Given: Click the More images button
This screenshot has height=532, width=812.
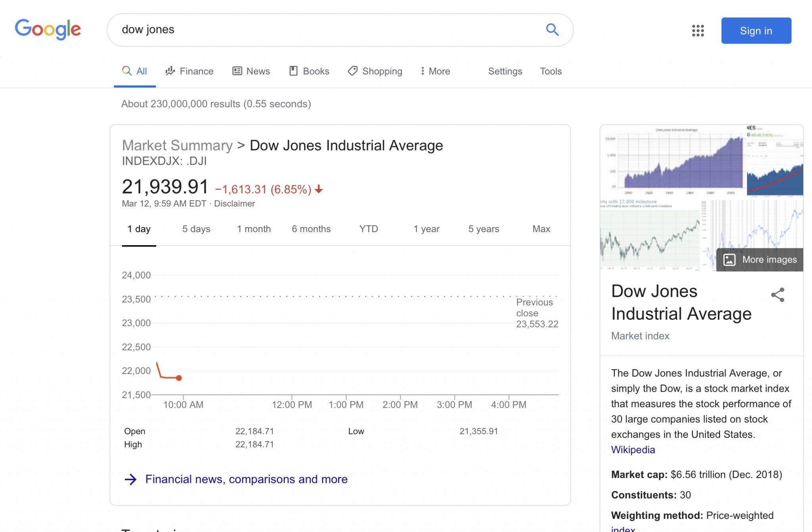Looking at the screenshot, I should (760, 259).
